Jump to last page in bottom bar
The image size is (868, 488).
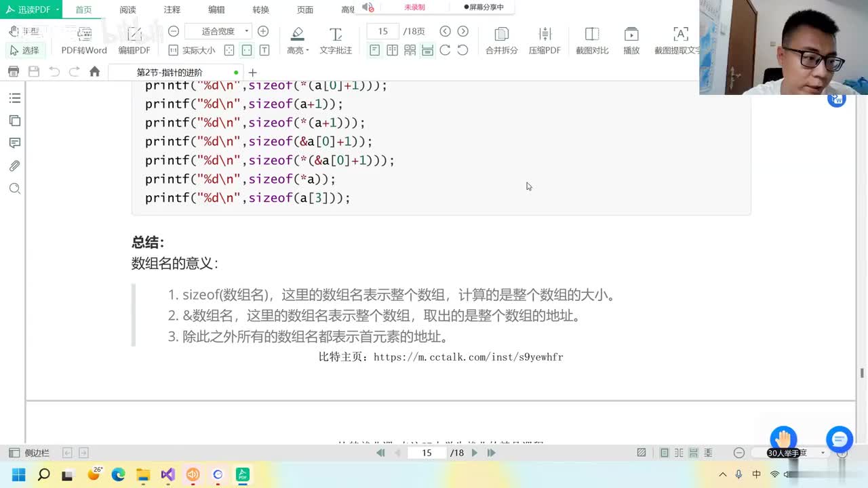point(491,453)
